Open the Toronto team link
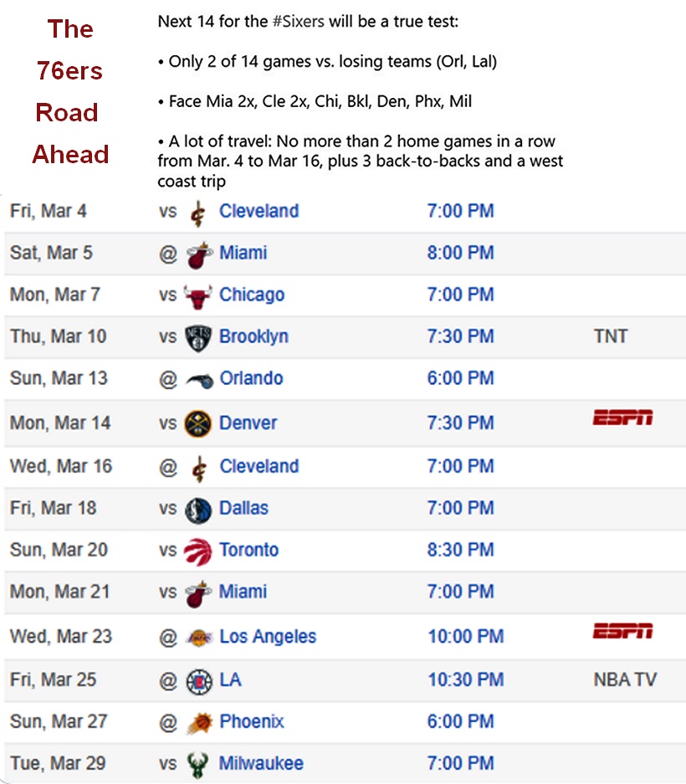 click(x=248, y=550)
